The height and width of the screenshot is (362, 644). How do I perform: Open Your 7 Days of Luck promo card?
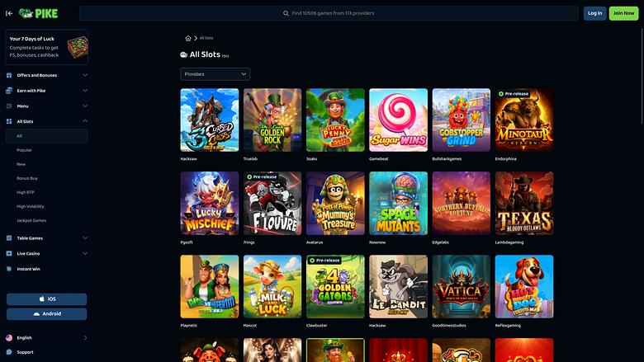pos(47,47)
